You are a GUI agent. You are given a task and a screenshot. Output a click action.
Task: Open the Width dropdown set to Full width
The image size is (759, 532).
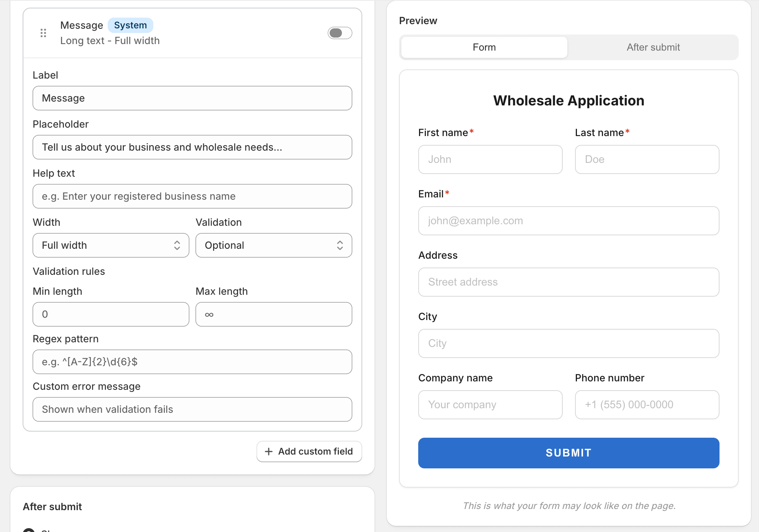pos(111,245)
